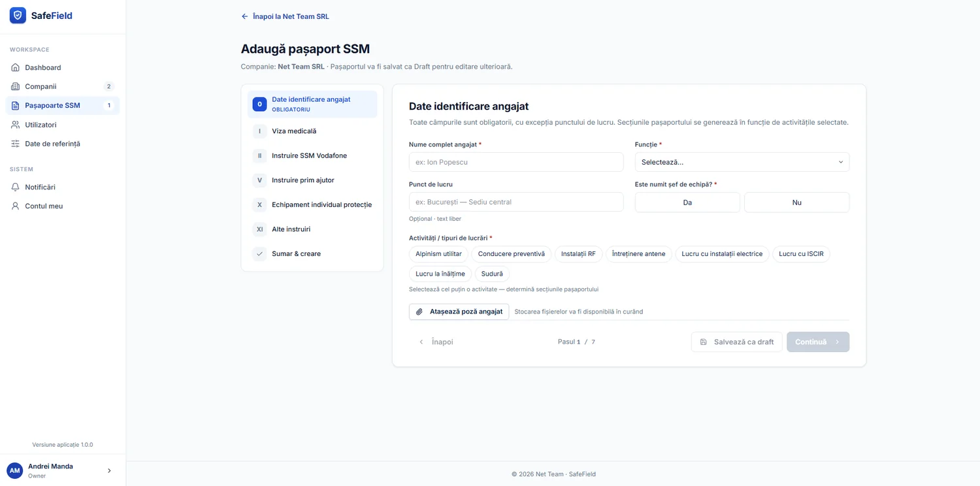Open Notificări in the sidebar
Viewport: 980px width, 486px height.
pyautogui.click(x=63, y=187)
